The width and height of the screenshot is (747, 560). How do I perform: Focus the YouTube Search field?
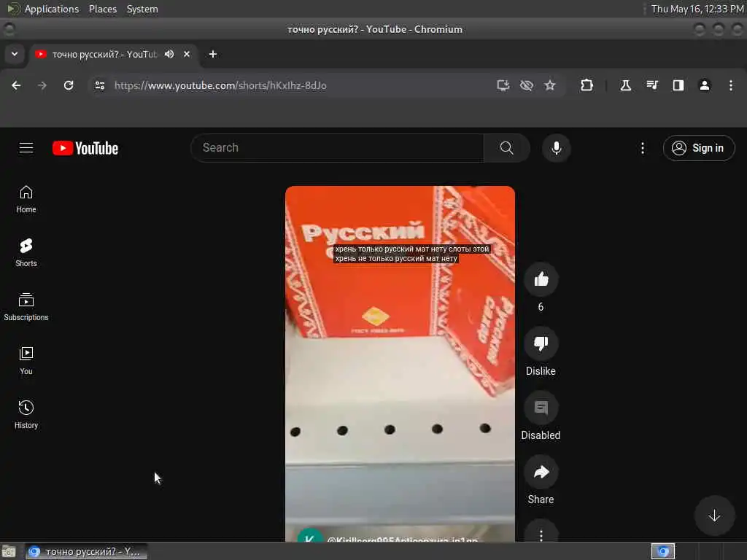(337, 148)
